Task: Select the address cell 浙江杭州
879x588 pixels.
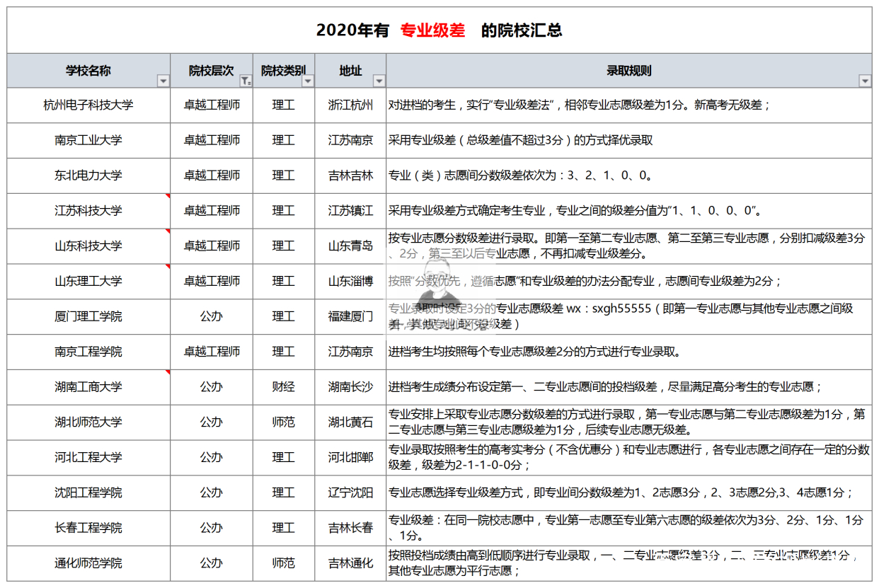Action: pyautogui.click(x=350, y=105)
